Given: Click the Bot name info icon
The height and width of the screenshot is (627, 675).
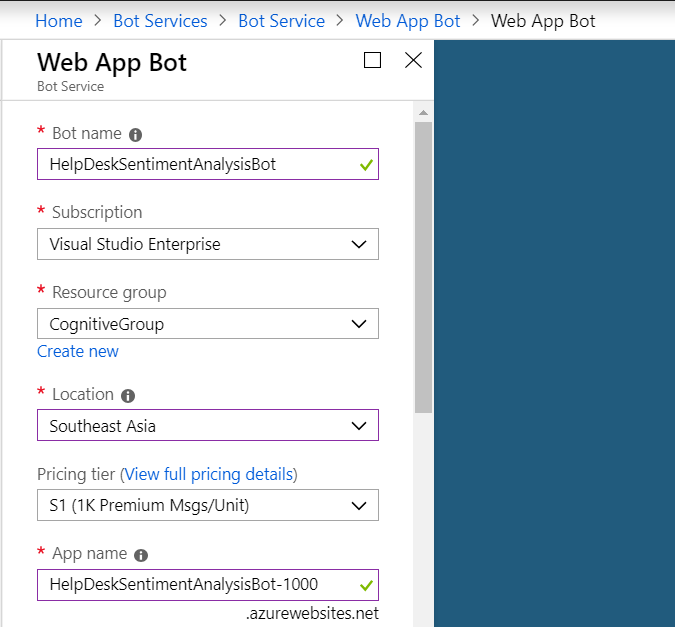Looking at the screenshot, I should pos(136,134).
